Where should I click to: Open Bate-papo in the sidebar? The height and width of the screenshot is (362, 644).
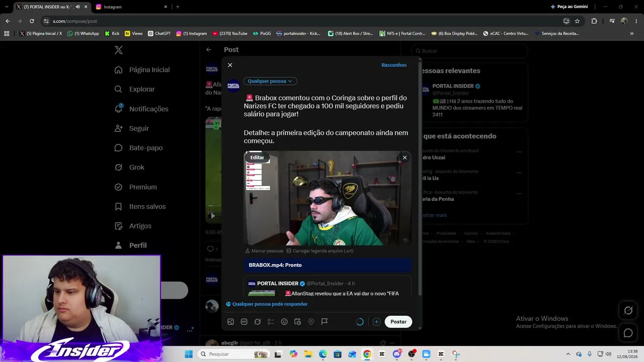click(138, 148)
